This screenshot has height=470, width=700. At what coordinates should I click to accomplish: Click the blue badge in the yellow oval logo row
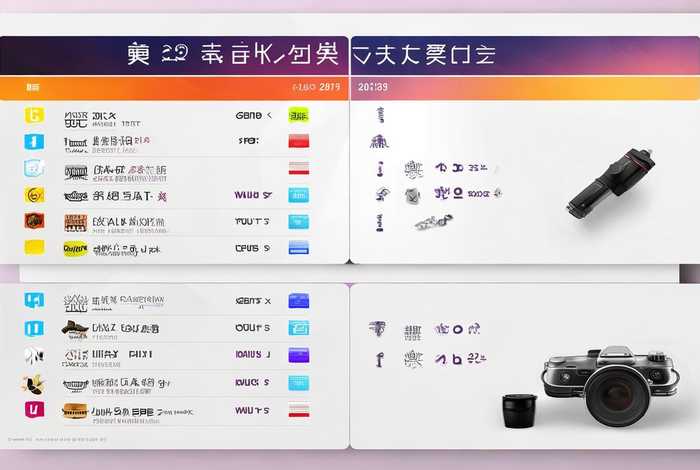click(298, 247)
